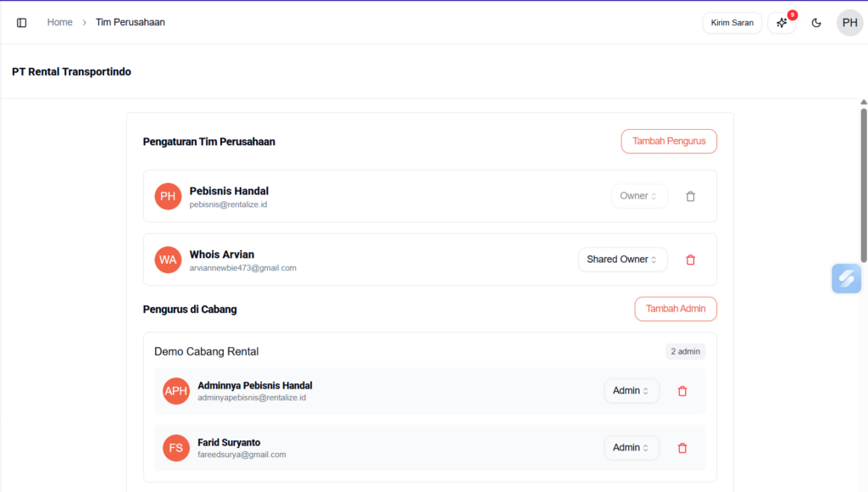Toggle the sidebar panel icon
The width and height of the screenshot is (868, 492).
coord(22,23)
